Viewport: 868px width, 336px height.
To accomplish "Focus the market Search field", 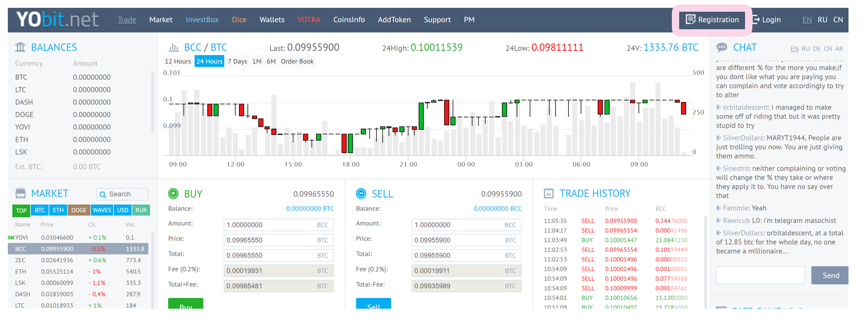I will click(x=122, y=194).
